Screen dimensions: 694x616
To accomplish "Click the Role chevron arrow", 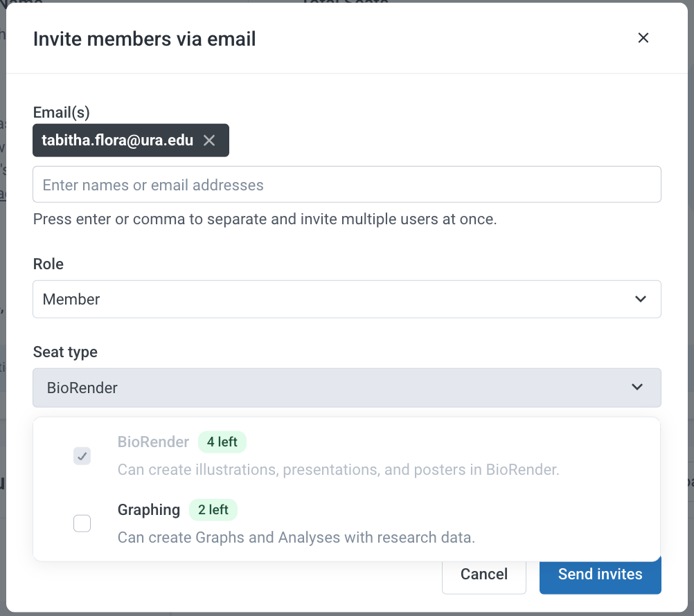I will point(641,300).
